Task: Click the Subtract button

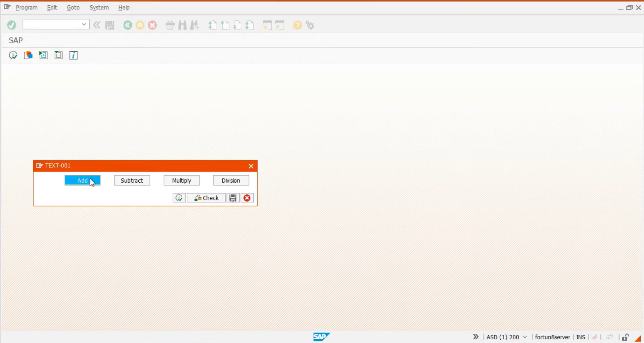Action: point(132,181)
